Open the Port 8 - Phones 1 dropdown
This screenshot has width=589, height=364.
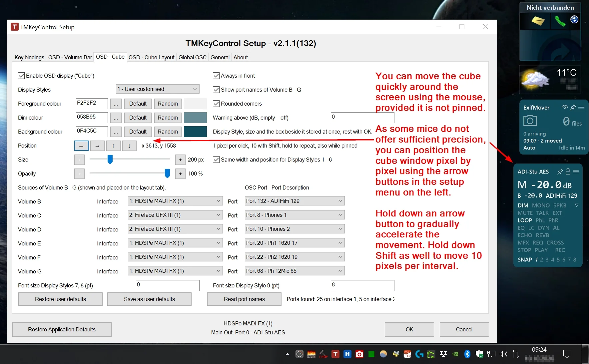click(x=294, y=215)
